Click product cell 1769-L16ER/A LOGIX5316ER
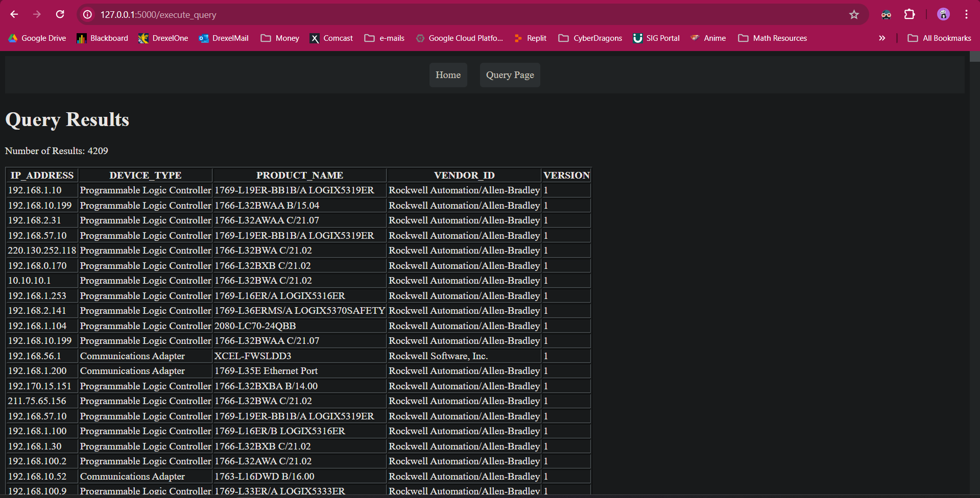Screen dimensions: 980x498 tap(300, 296)
